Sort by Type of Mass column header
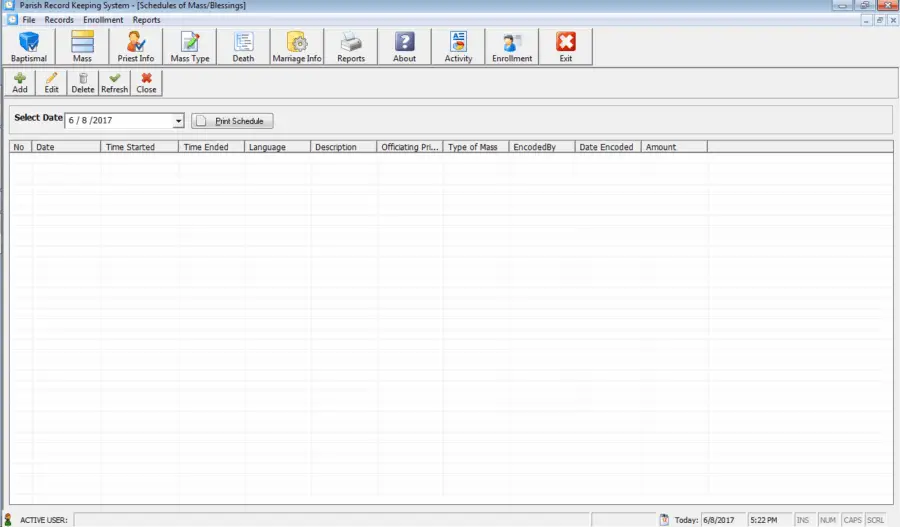Viewport: 900px width, 527px height. click(x=476, y=147)
